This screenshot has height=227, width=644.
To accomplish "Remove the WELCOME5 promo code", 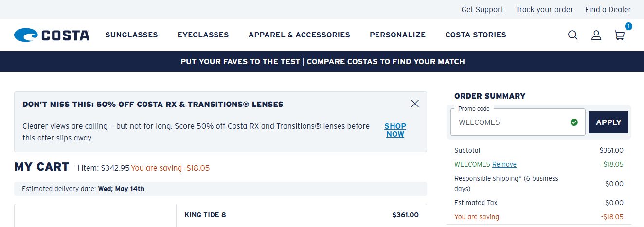I will (x=504, y=165).
